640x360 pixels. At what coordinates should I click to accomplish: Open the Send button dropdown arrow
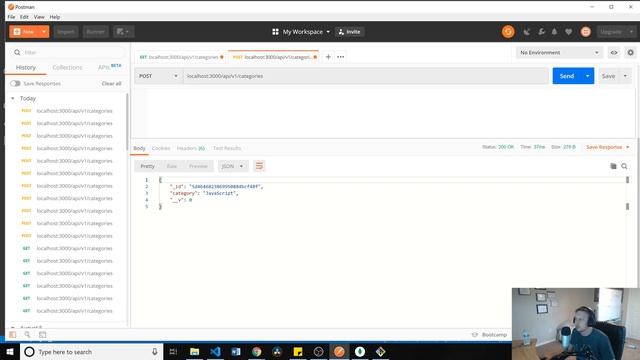pos(587,76)
